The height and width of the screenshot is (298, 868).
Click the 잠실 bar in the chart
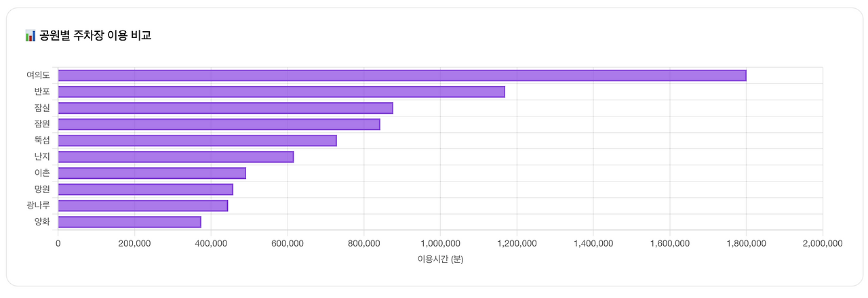226,108
